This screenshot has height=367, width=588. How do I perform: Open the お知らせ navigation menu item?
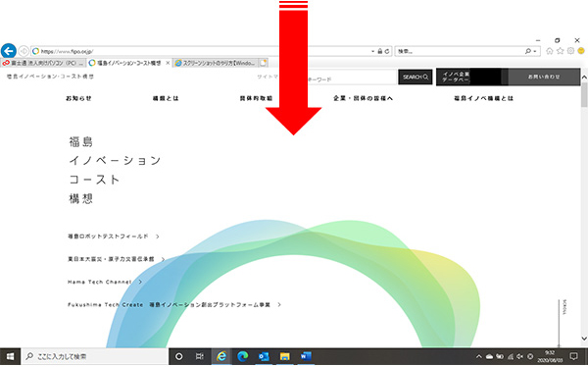(78, 98)
